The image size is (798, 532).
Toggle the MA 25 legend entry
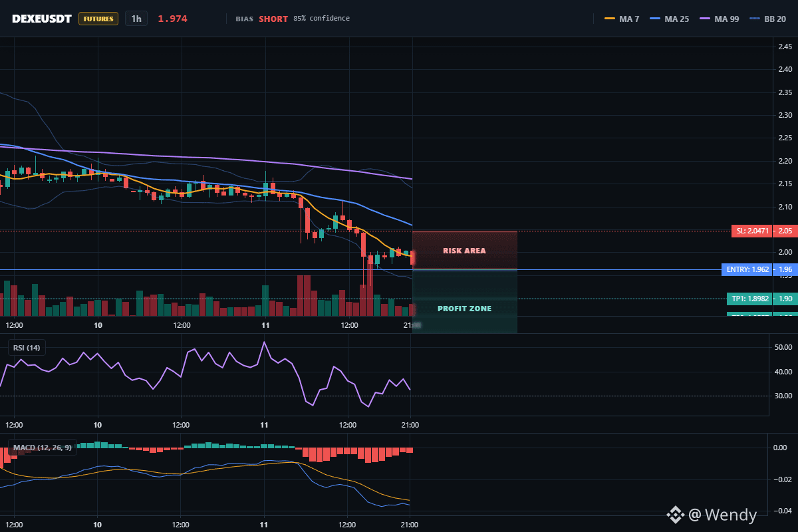click(x=669, y=19)
